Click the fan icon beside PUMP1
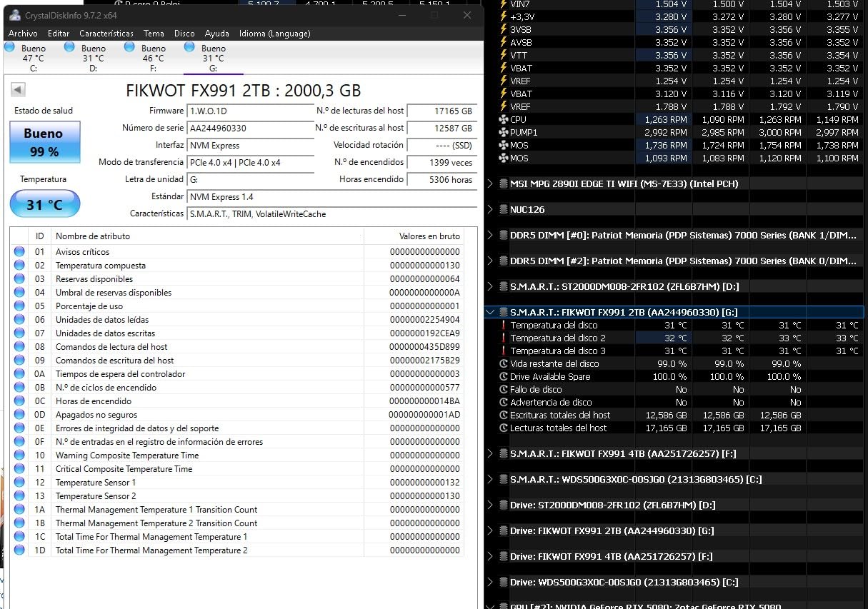 click(x=503, y=133)
